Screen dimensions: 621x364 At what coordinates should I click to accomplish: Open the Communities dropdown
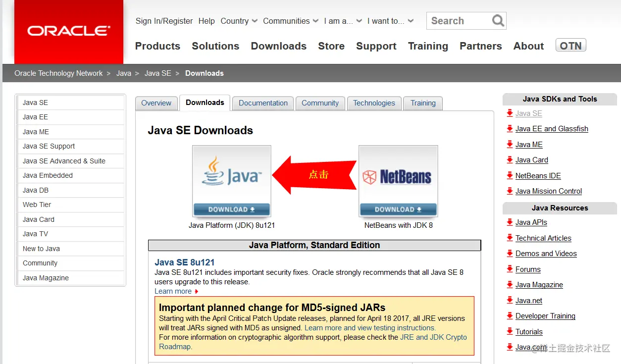pyautogui.click(x=291, y=21)
